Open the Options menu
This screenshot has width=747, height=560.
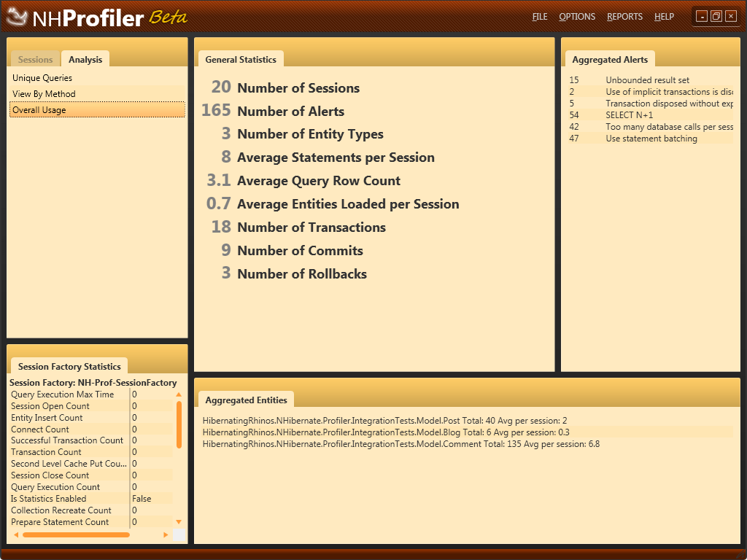(x=577, y=17)
